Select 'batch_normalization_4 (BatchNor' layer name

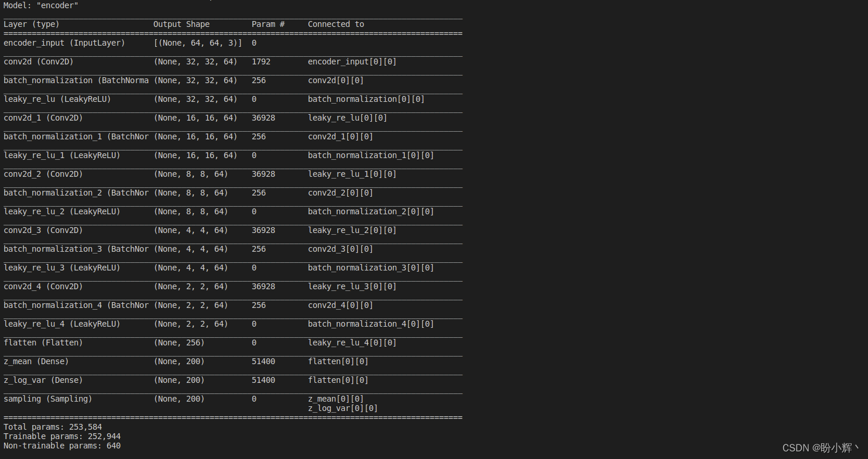pos(76,305)
